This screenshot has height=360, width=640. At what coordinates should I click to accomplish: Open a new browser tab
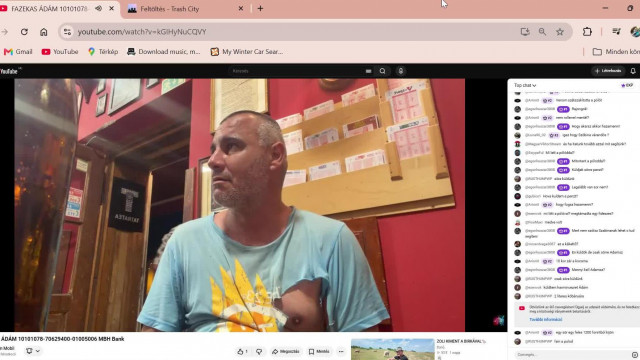[x=260, y=9]
